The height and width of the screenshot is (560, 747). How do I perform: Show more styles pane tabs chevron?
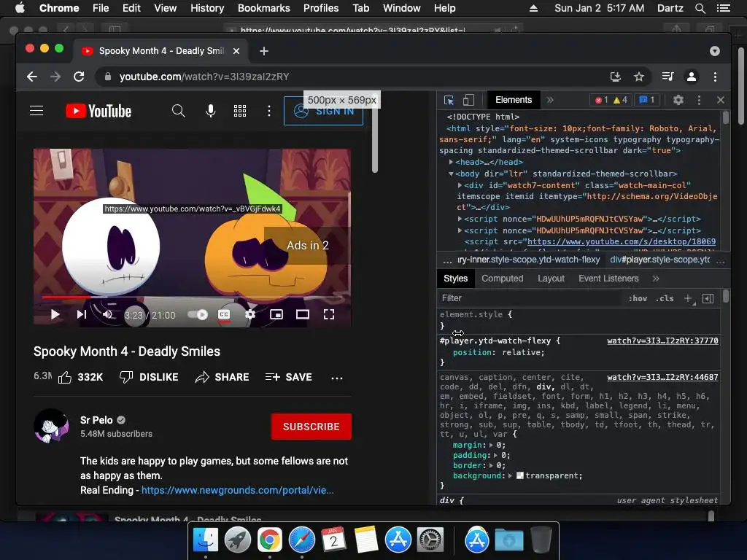(x=656, y=279)
